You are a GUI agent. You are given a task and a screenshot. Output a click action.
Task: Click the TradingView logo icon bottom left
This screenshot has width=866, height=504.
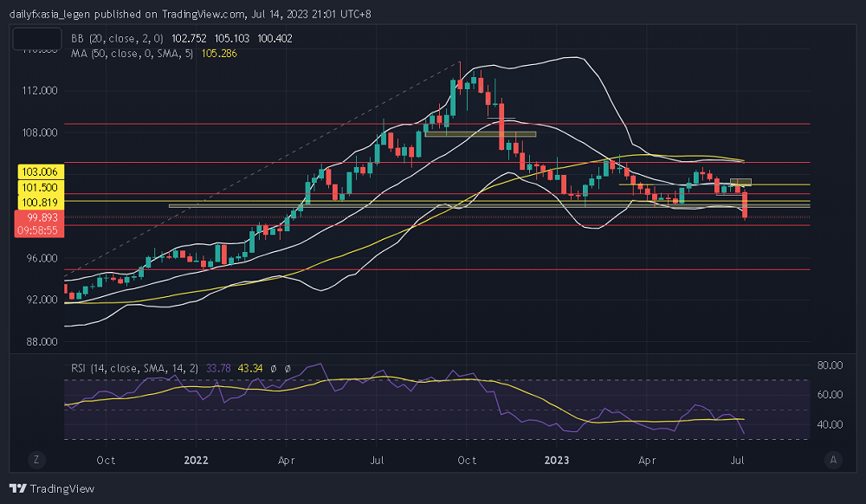(x=17, y=489)
